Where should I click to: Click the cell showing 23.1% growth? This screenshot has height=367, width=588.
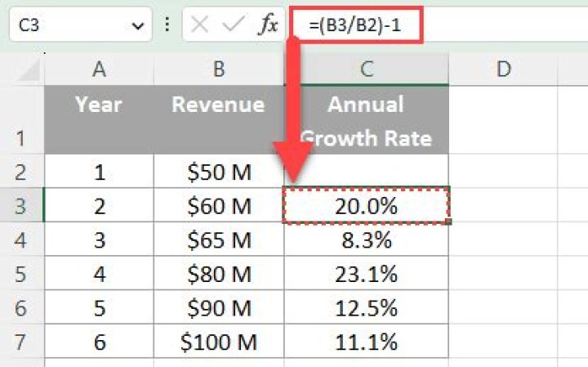(x=366, y=274)
